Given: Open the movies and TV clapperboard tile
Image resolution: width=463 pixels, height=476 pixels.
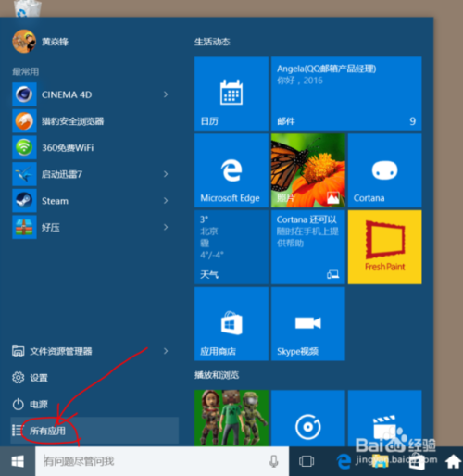Looking at the screenshot, I should [x=384, y=418].
